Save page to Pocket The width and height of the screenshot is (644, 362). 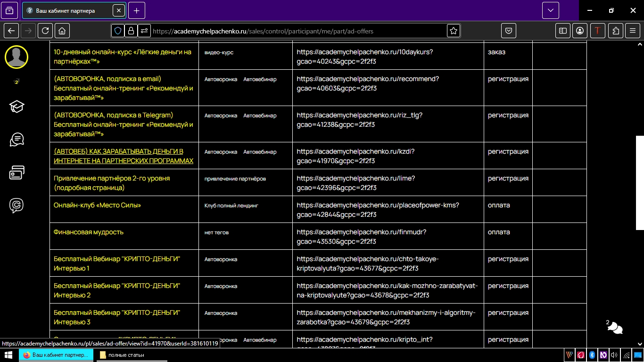pos(509,31)
